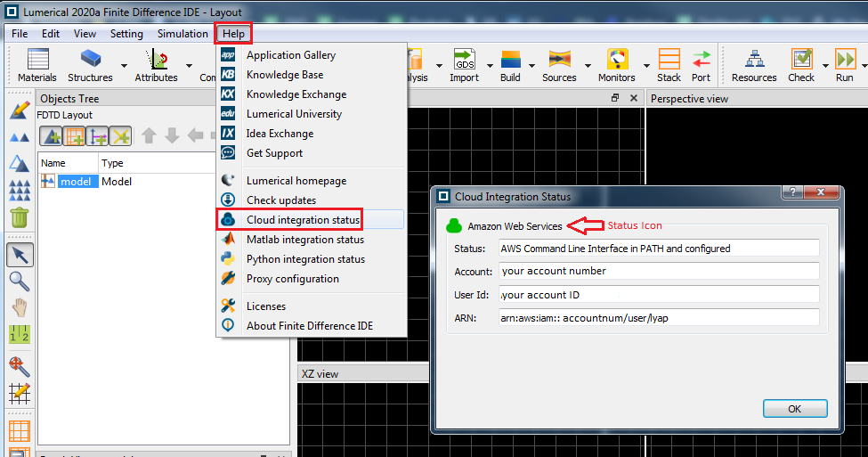
Task: Click OK in Cloud Integration Status dialog
Action: (x=795, y=409)
